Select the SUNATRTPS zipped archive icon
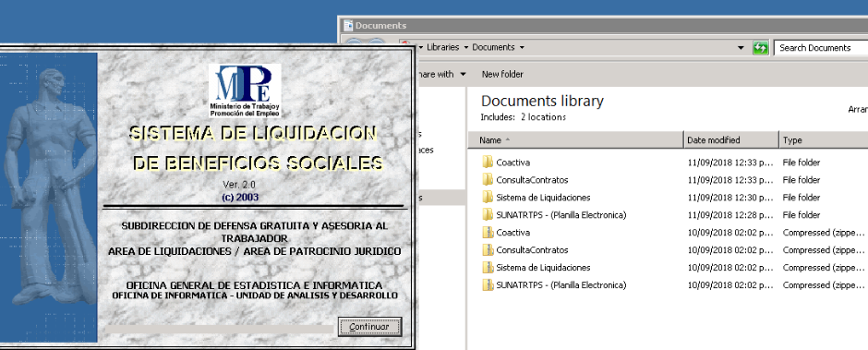 (488, 285)
